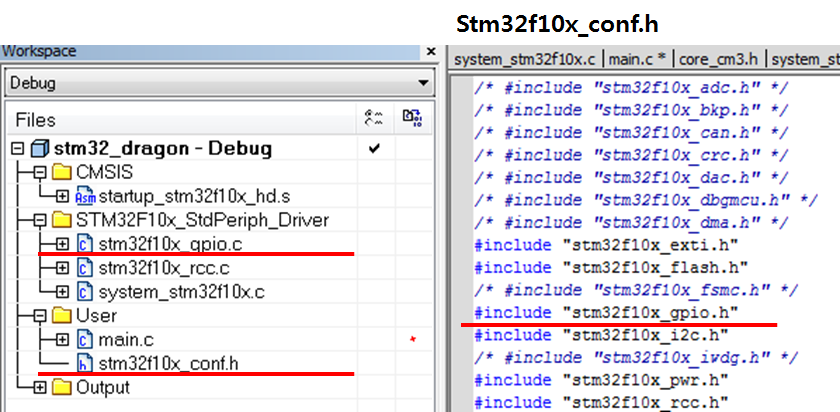The image size is (840, 412).
Task: Select stm32f10x_gpio.c in file tree
Action: [x=170, y=244]
